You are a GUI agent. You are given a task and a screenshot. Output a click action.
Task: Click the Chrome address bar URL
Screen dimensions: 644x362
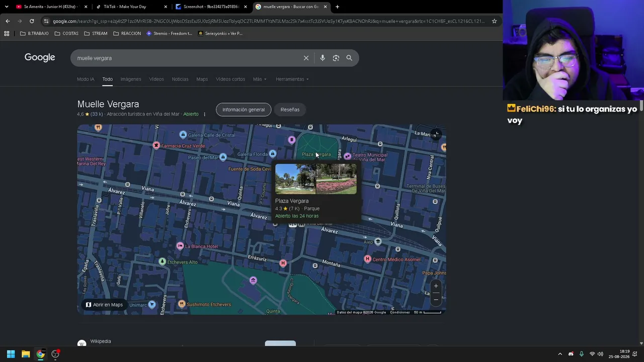coord(269,21)
